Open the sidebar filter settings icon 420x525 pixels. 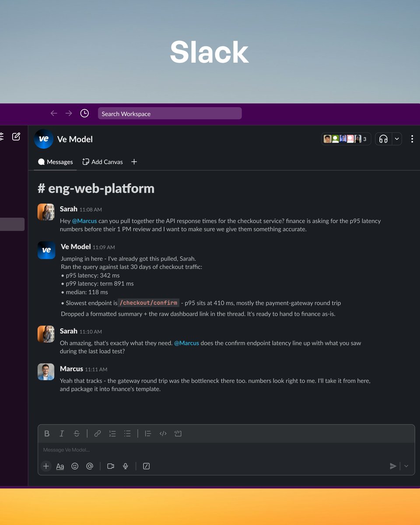point(1,136)
